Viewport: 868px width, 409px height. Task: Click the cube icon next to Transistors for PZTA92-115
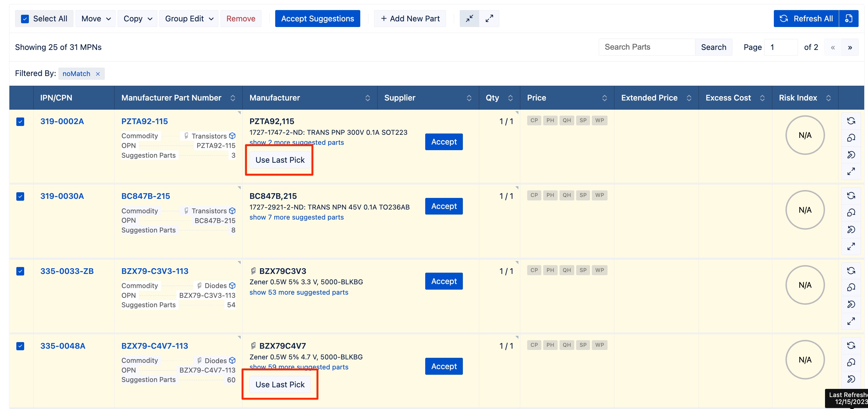tap(232, 136)
